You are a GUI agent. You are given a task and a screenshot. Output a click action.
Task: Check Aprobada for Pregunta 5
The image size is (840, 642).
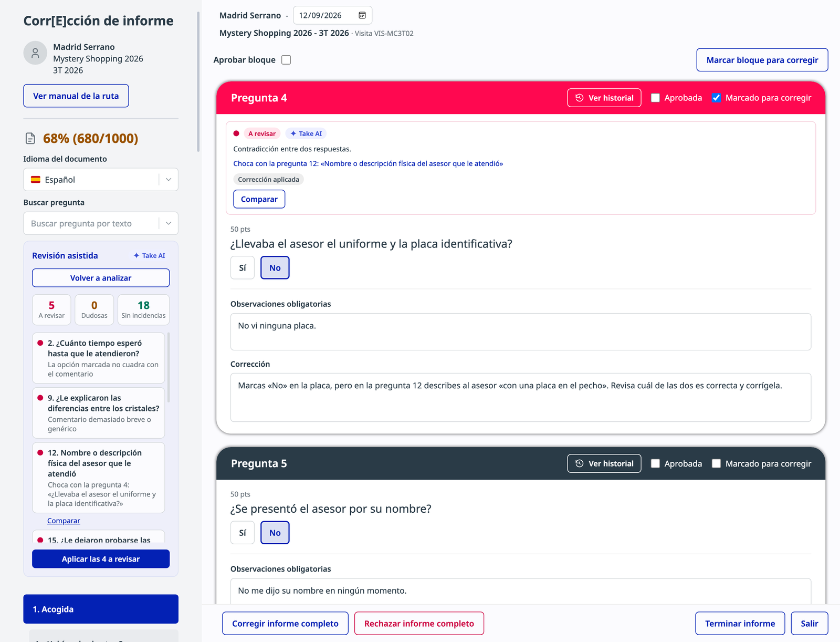click(655, 463)
